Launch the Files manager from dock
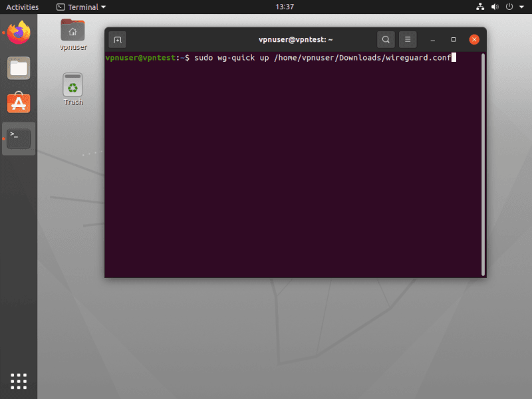532x399 pixels. [19, 67]
